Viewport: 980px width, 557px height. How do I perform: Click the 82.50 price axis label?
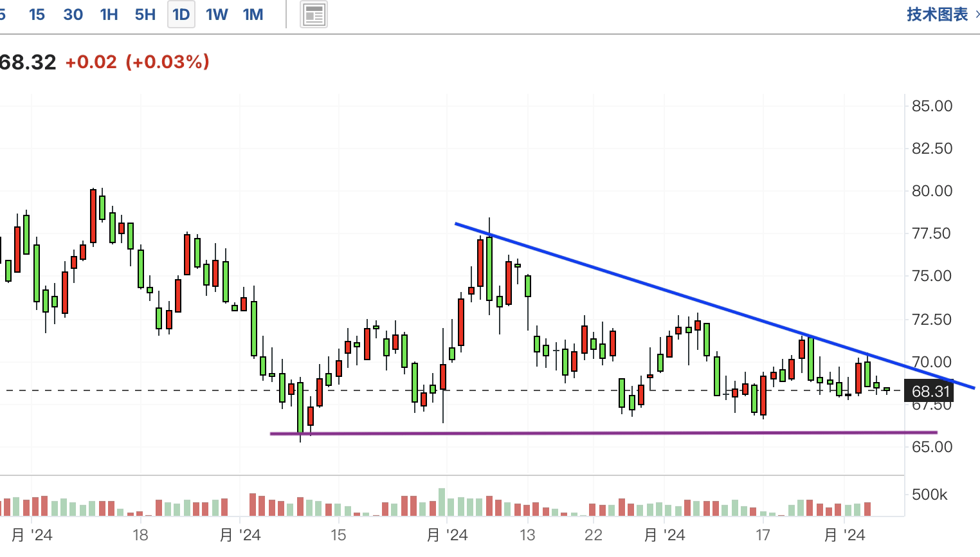point(932,149)
